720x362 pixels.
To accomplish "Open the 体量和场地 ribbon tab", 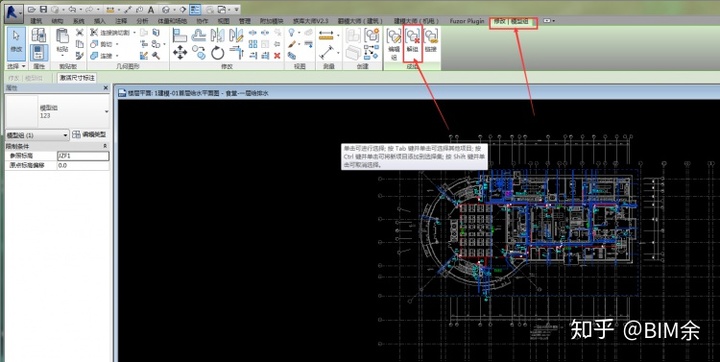I will 172,21.
